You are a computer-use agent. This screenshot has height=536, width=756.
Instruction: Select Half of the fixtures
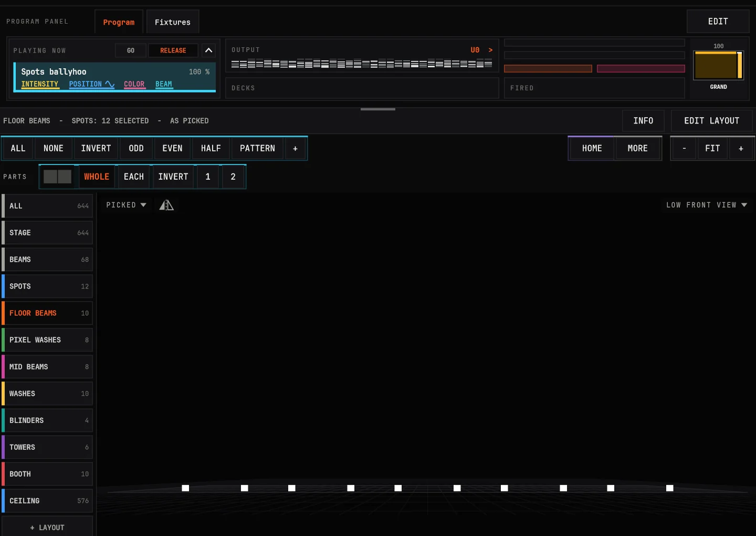pos(211,148)
